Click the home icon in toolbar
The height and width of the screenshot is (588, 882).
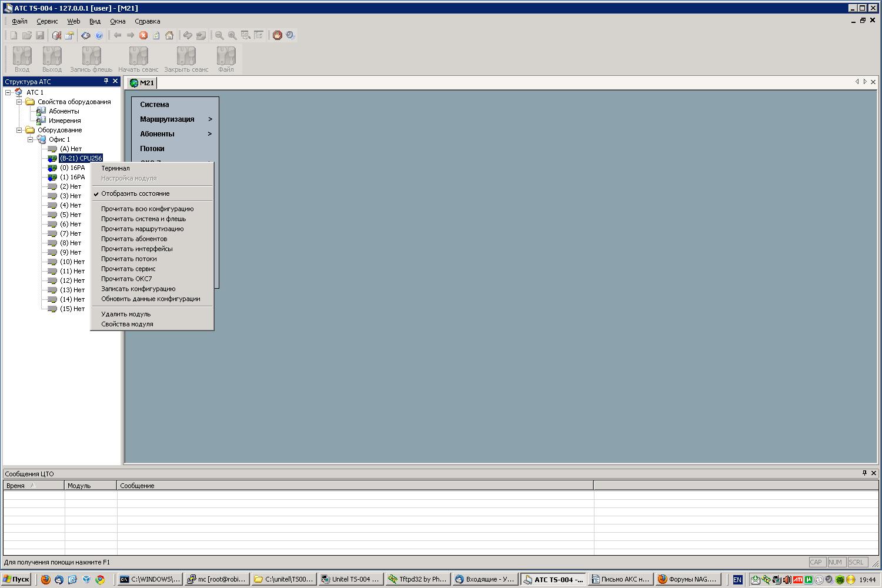point(169,35)
